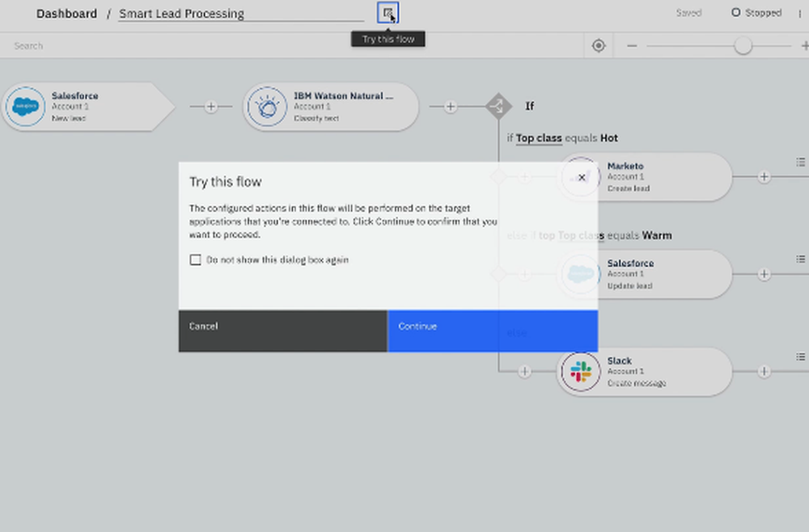Select the Slack Create message node icon
The height and width of the screenshot is (532, 809).
(x=580, y=372)
